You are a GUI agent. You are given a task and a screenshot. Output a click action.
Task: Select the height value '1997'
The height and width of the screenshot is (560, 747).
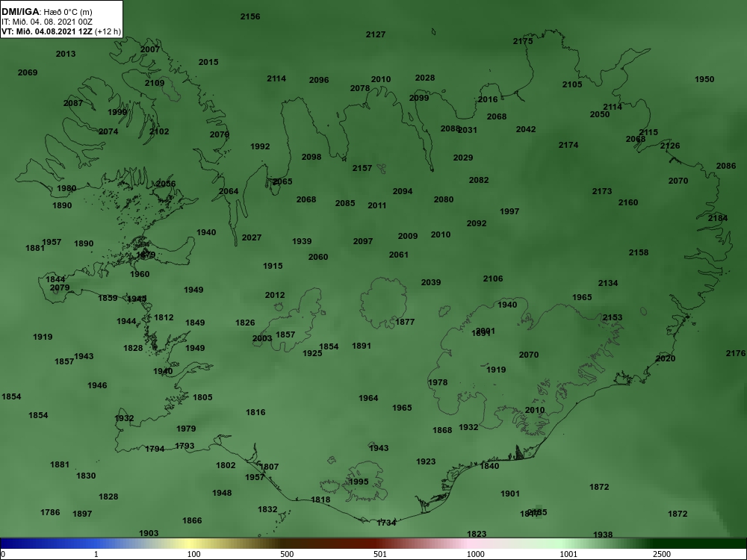tap(509, 211)
